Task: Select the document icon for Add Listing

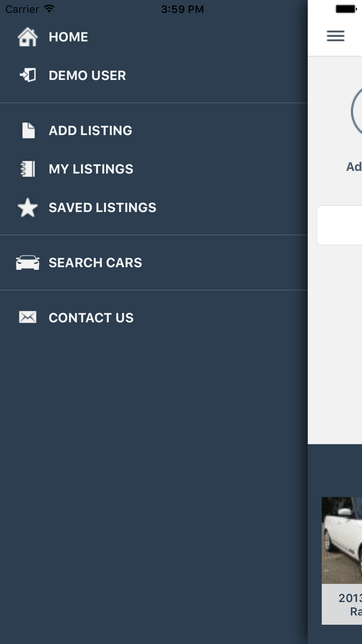Action: pyautogui.click(x=28, y=130)
